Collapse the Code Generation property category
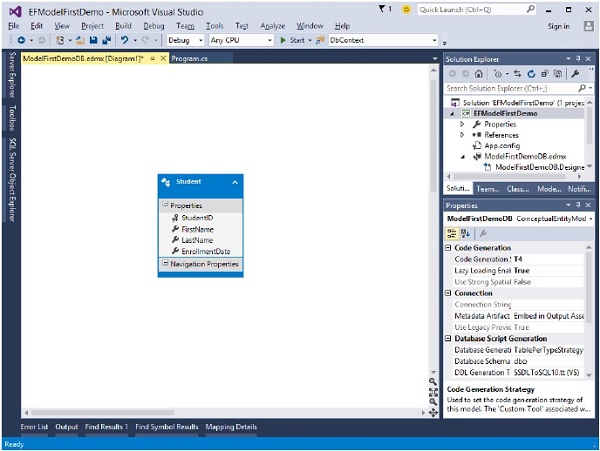 click(x=449, y=247)
